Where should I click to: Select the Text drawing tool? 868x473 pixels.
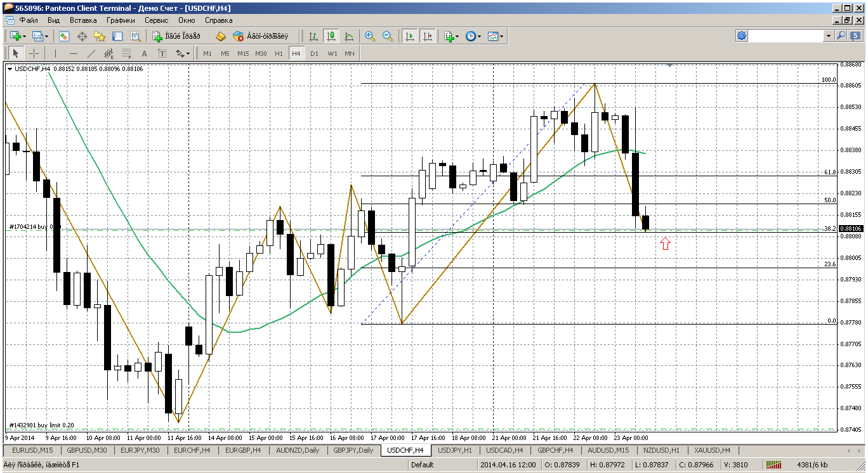(145, 53)
